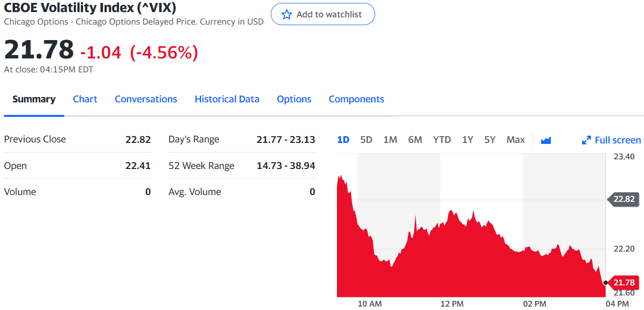Viewport: 644px width, 310px height.
Task: Click the Full screen link text
Action: point(618,140)
